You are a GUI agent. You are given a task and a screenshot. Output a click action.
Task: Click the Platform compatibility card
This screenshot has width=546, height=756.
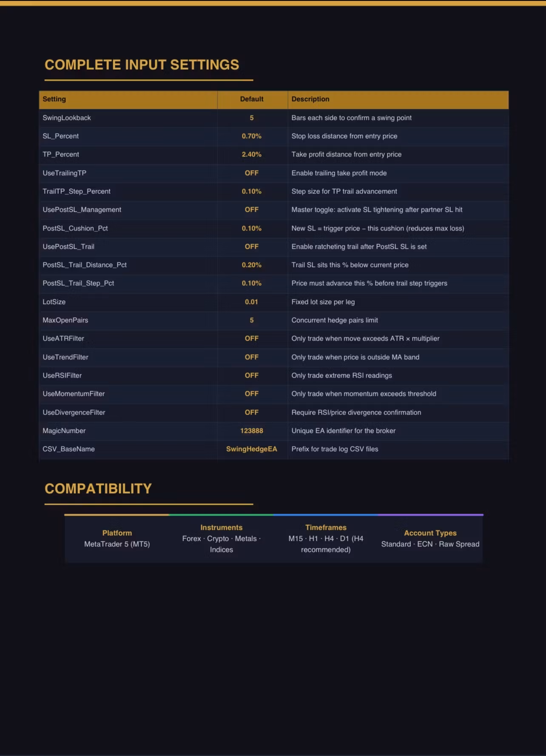117,539
